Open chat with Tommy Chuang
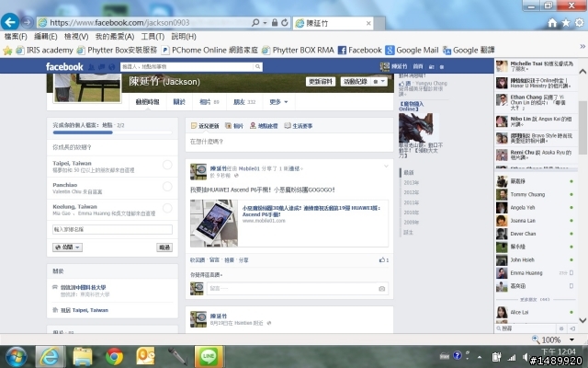The height and width of the screenshot is (368, 588). pos(536,194)
